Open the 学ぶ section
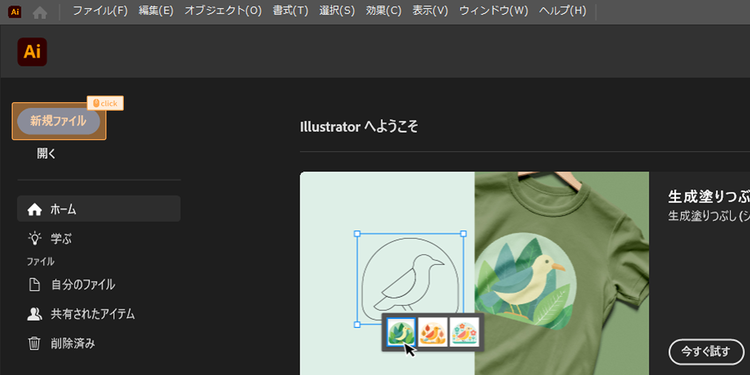Image resolution: width=750 pixels, height=375 pixels. [x=61, y=238]
